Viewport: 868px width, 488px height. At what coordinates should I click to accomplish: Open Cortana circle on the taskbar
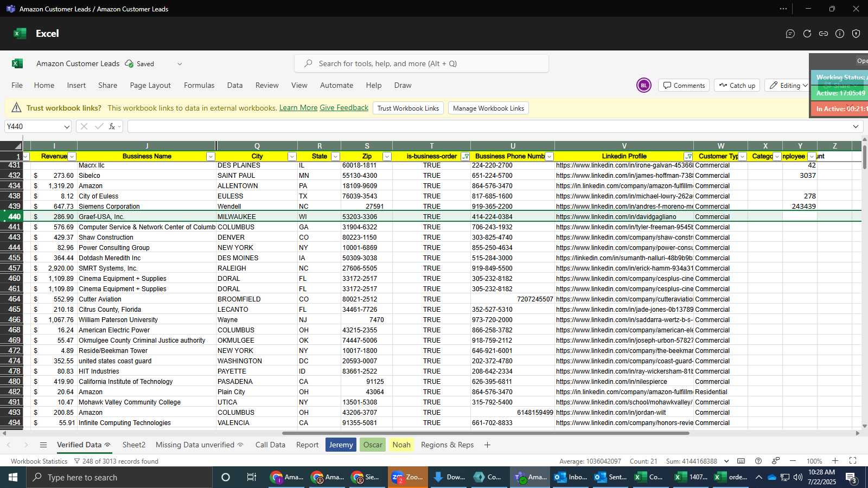pyautogui.click(x=226, y=477)
